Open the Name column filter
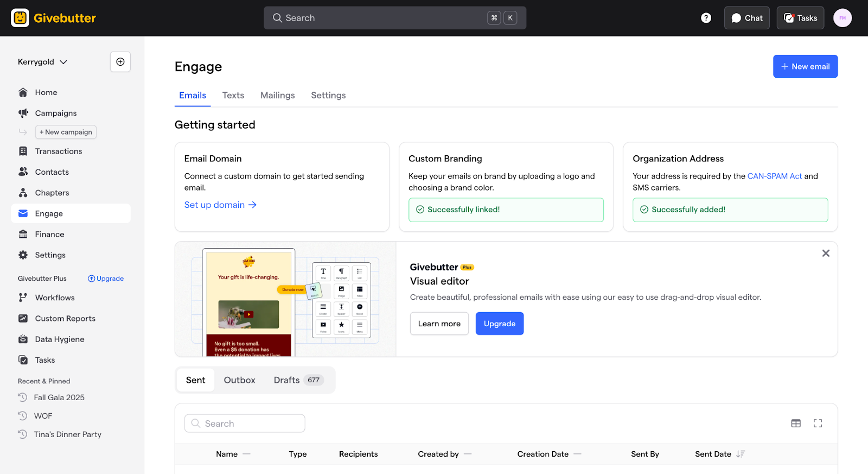Screen dimensions: 868x474 tap(246, 454)
